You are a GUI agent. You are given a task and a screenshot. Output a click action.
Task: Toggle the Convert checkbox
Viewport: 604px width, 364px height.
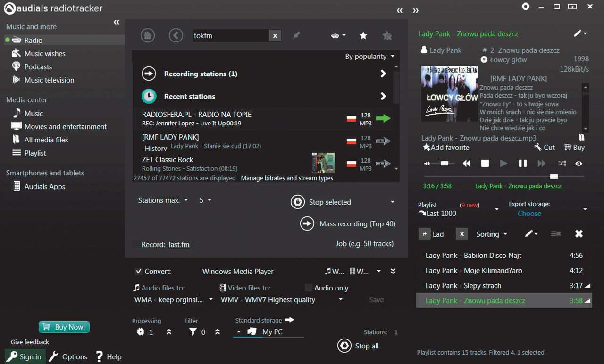click(x=138, y=271)
